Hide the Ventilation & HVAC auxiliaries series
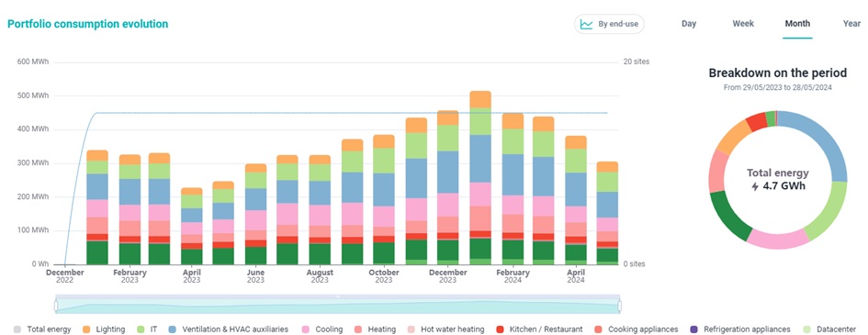Image resolution: width=868 pixels, height=335 pixels. [x=228, y=329]
